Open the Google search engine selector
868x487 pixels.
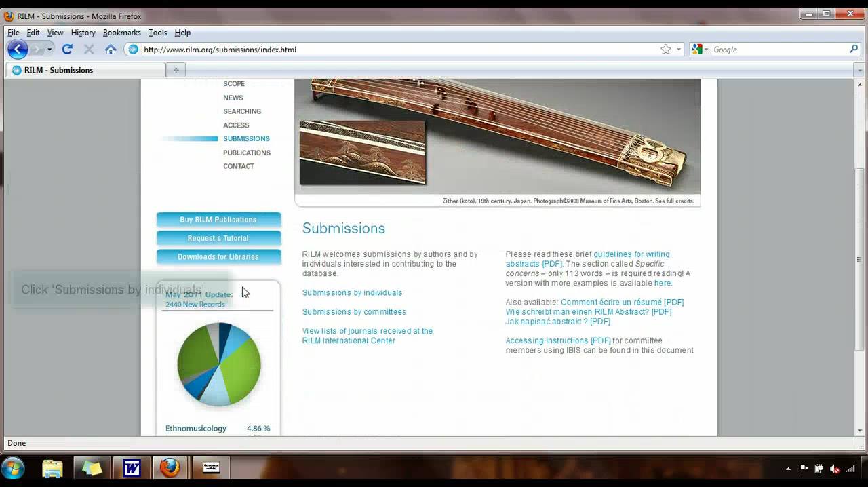tap(700, 50)
